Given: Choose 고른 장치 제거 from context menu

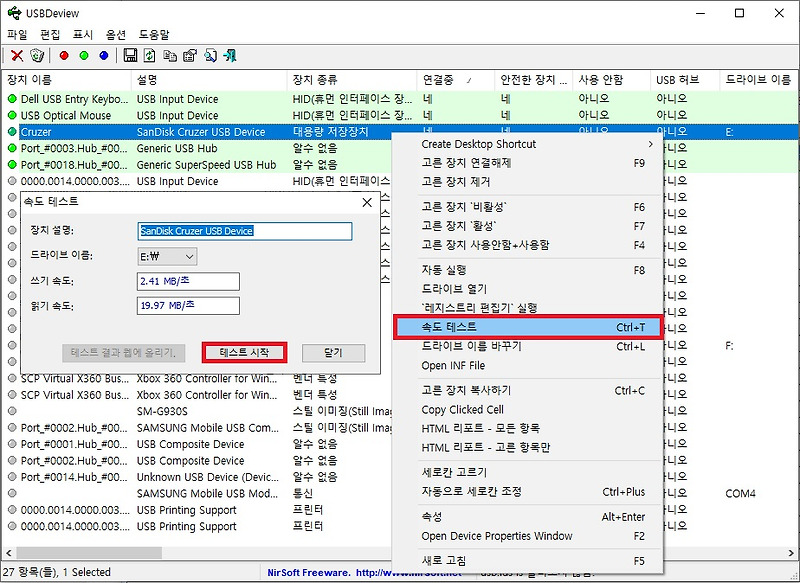Looking at the screenshot, I should [x=528, y=182].
